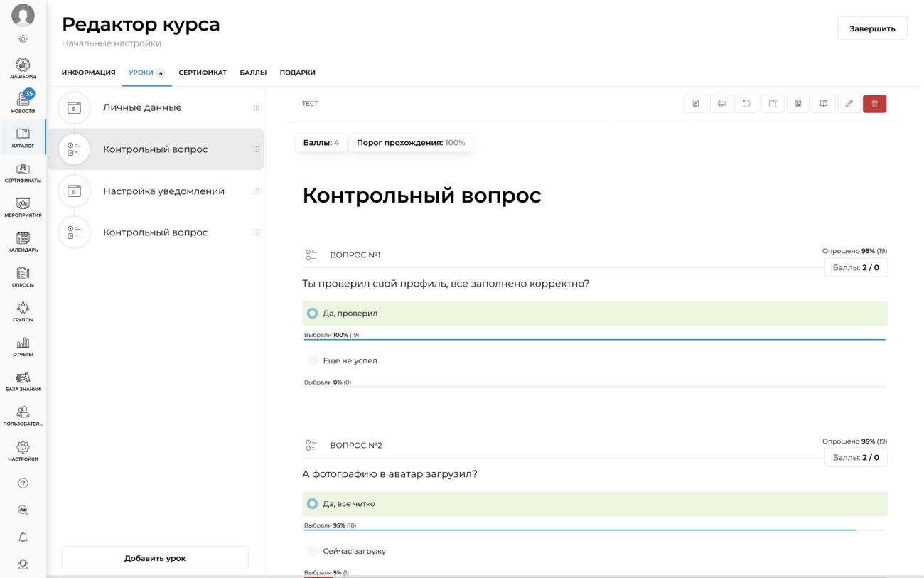
Task: Select the "Еще не успел" radio option
Action: click(312, 361)
